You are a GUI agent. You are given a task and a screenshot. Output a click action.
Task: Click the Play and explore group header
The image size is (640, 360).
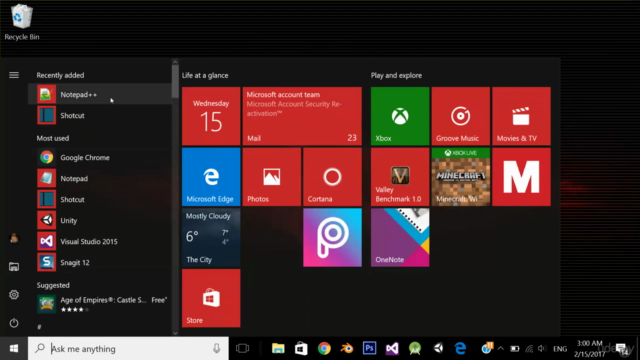tap(396, 75)
